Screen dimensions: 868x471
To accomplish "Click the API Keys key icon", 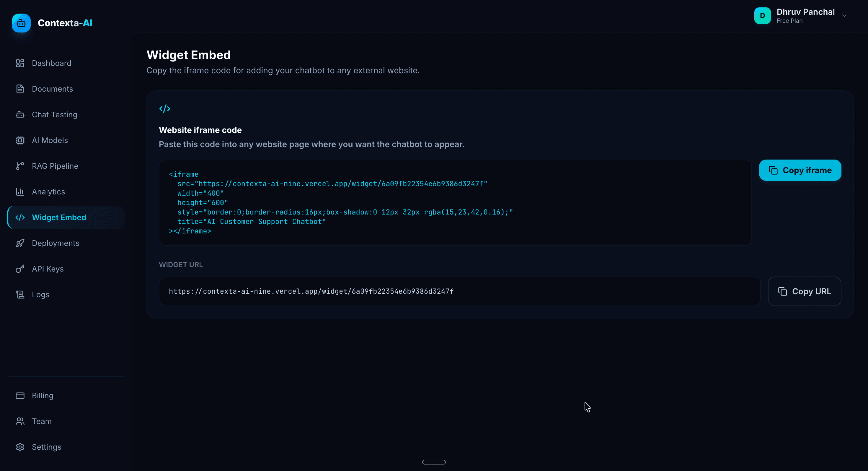I will pyautogui.click(x=20, y=269).
